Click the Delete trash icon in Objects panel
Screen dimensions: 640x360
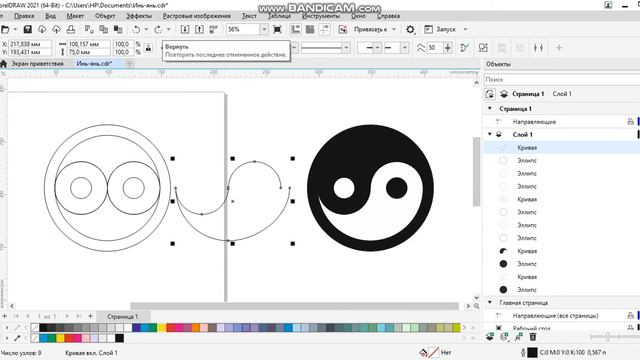pyautogui.click(x=533, y=337)
